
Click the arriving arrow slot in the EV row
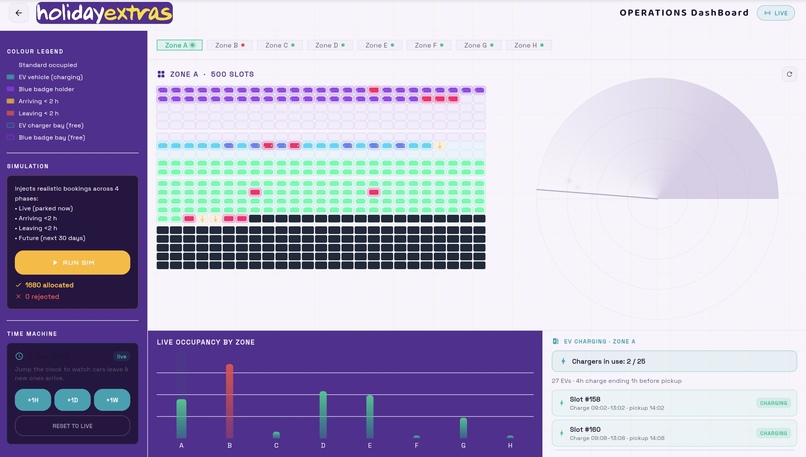click(x=439, y=146)
